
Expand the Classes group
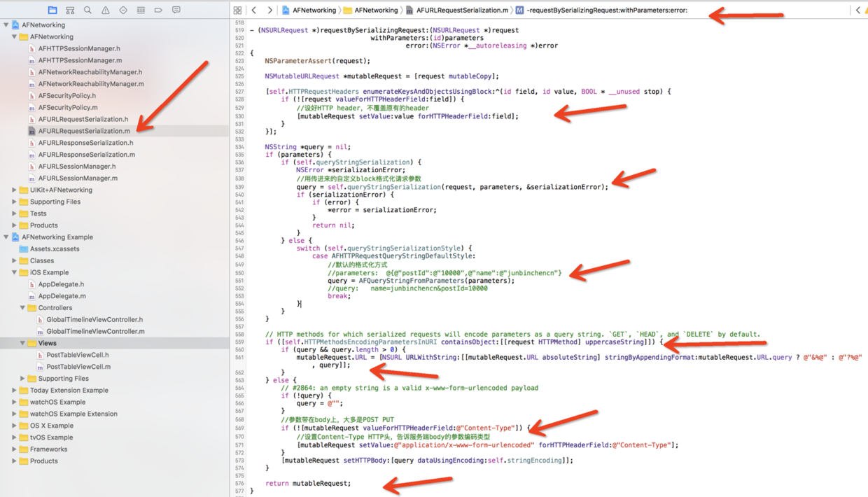(15, 260)
